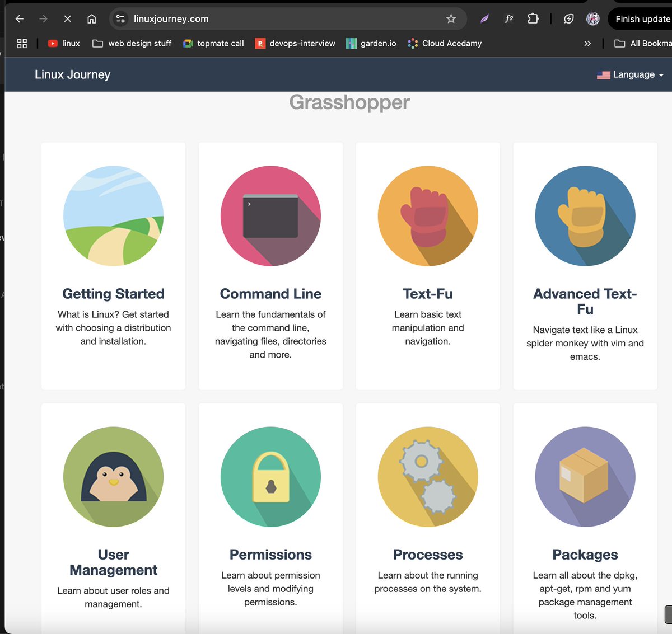Click the browser back arrow
The height and width of the screenshot is (634, 672).
20,19
